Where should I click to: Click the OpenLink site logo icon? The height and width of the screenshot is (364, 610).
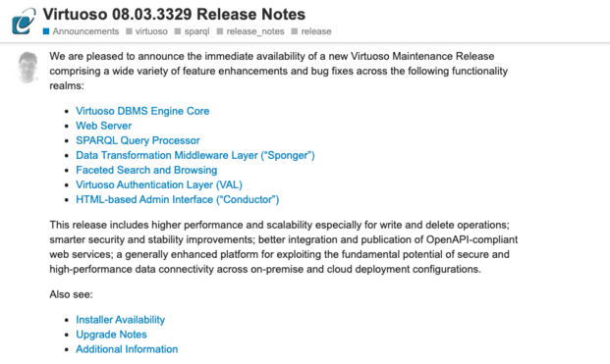click(x=24, y=22)
